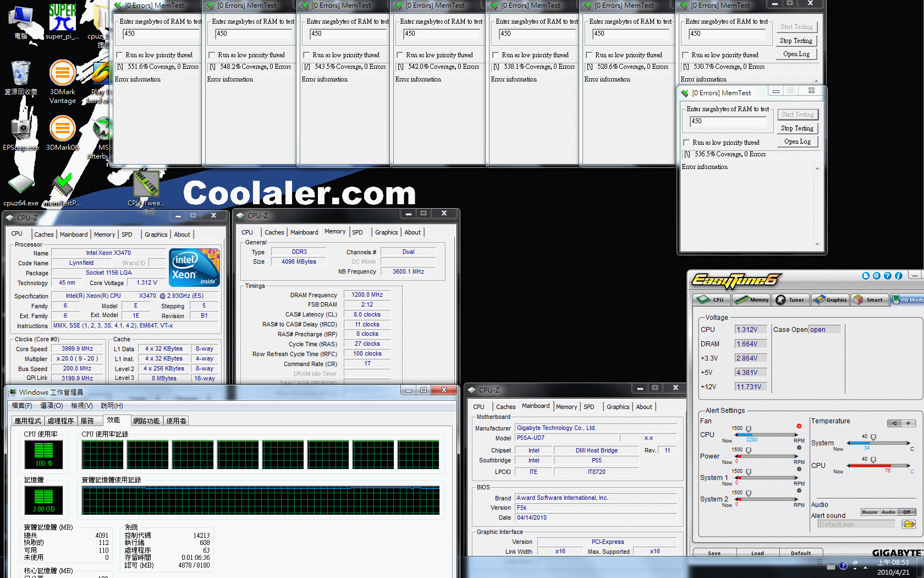The height and width of the screenshot is (578, 924).
Task: Click the EasyTune6 question mark help icon
Action: point(888,276)
